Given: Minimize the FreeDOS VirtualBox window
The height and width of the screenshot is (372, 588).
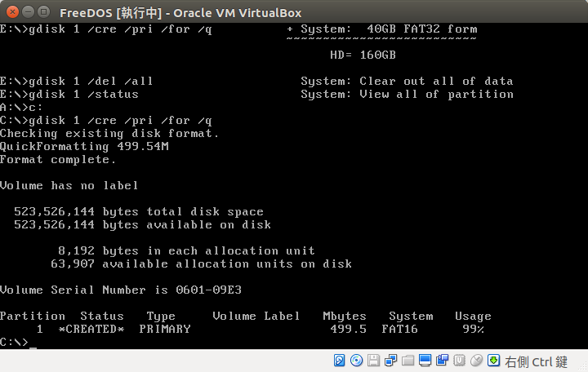Looking at the screenshot, I should click(28, 12).
